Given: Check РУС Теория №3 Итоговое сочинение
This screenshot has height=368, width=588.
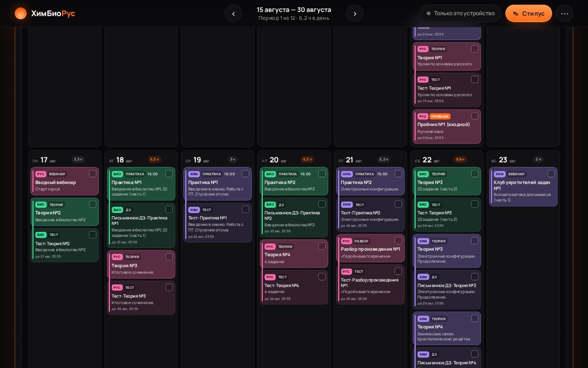Looking at the screenshot, I should click(x=169, y=257).
